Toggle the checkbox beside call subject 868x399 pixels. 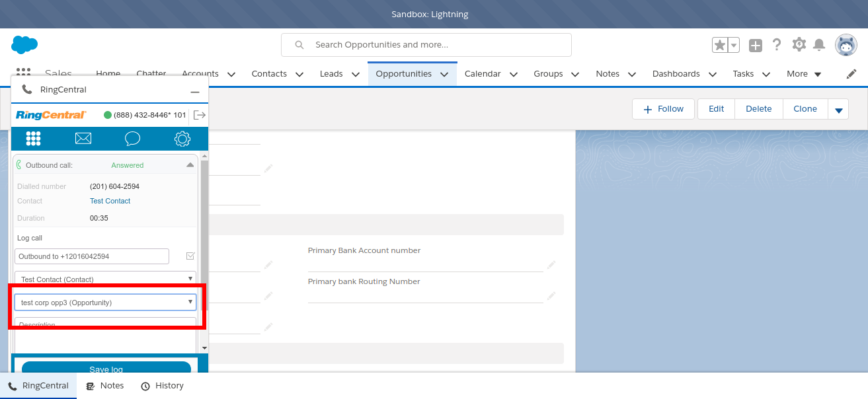[x=190, y=256]
